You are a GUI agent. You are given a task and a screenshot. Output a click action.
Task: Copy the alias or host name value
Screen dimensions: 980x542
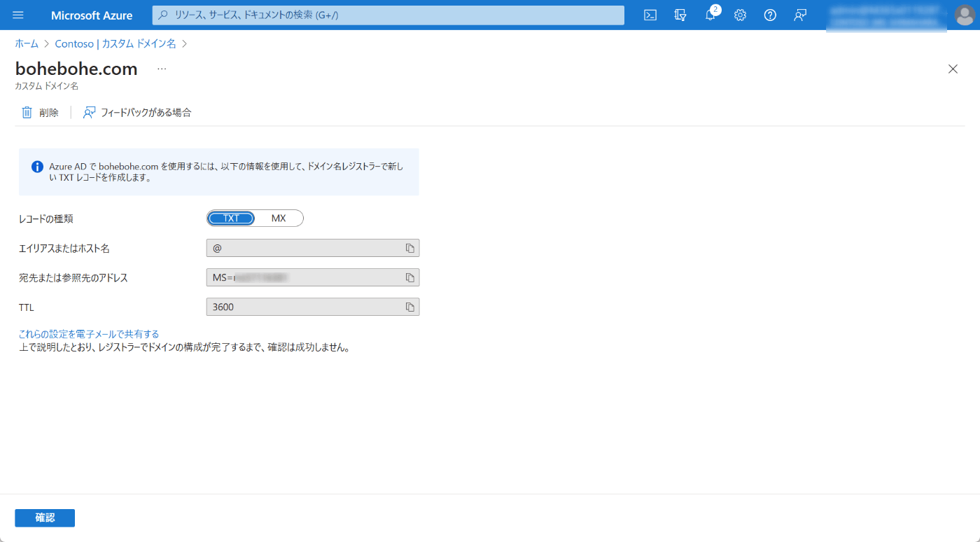click(x=410, y=248)
